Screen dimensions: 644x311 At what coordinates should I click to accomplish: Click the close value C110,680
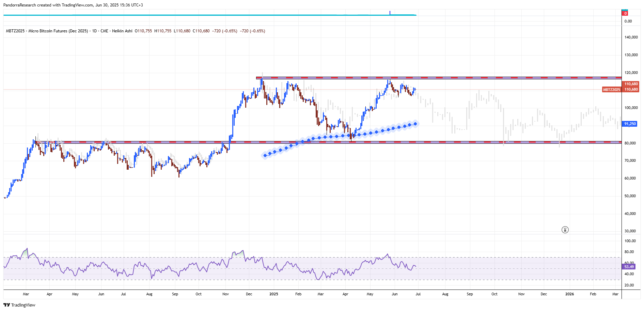pyautogui.click(x=201, y=31)
